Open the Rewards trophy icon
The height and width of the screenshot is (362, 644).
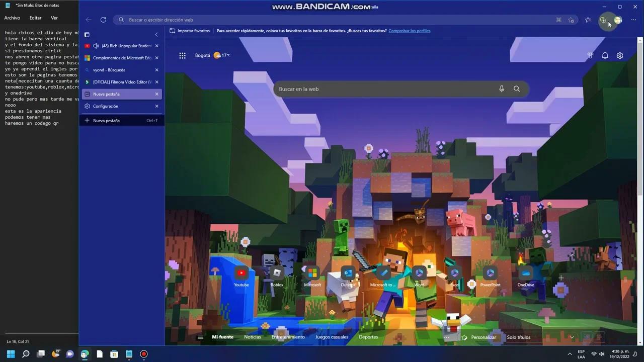pos(590,56)
